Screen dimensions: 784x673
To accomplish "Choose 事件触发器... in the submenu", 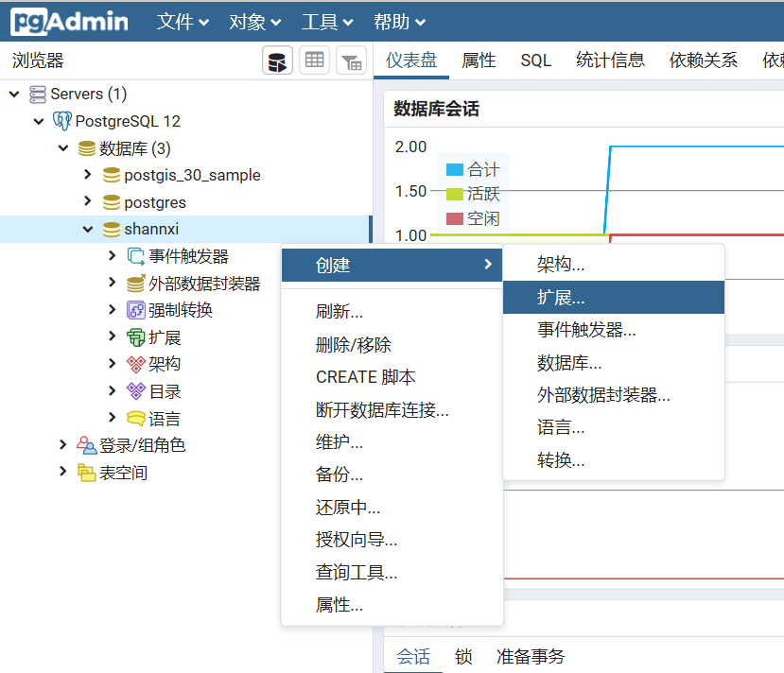I will (614, 330).
